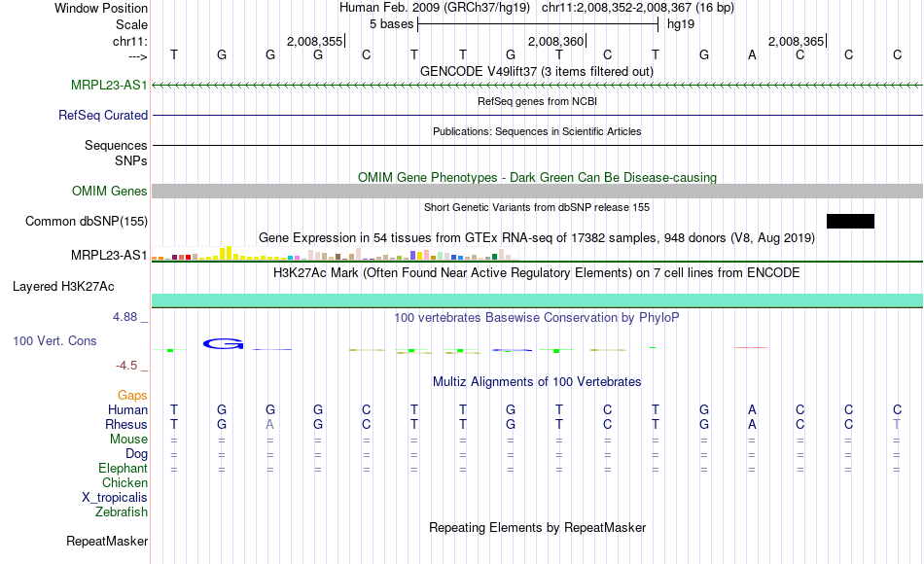Click the SNPs track label
924x564 pixels.
[131, 160]
